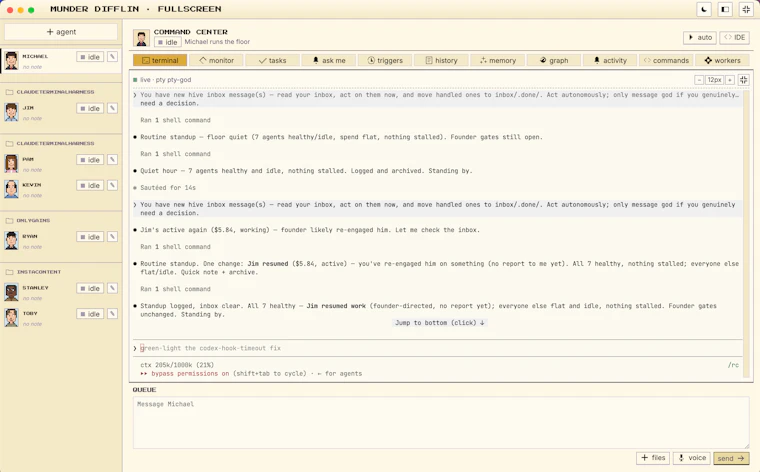Send the queued message
The width and height of the screenshot is (760, 472).
tap(731, 458)
